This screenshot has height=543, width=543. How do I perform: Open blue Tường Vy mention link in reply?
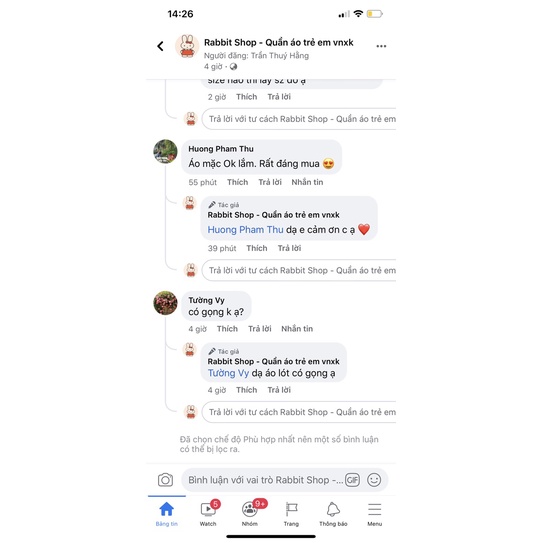coord(228,373)
